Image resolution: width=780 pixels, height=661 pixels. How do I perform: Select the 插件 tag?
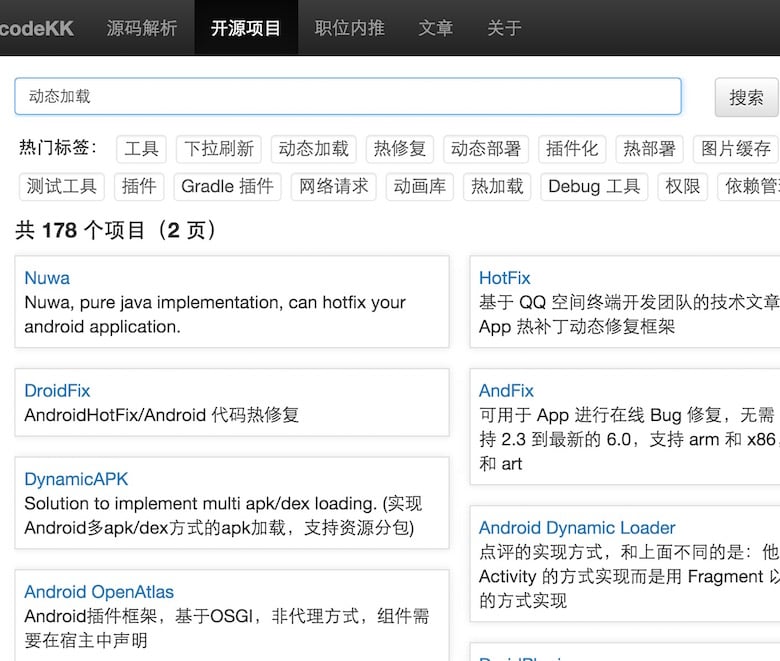[139, 187]
